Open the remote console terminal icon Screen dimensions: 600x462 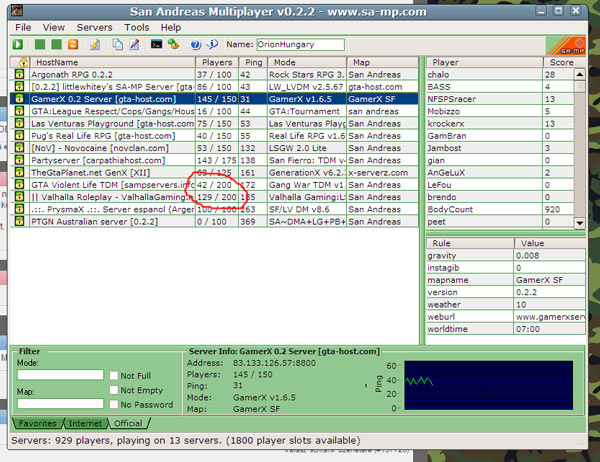click(156, 45)
